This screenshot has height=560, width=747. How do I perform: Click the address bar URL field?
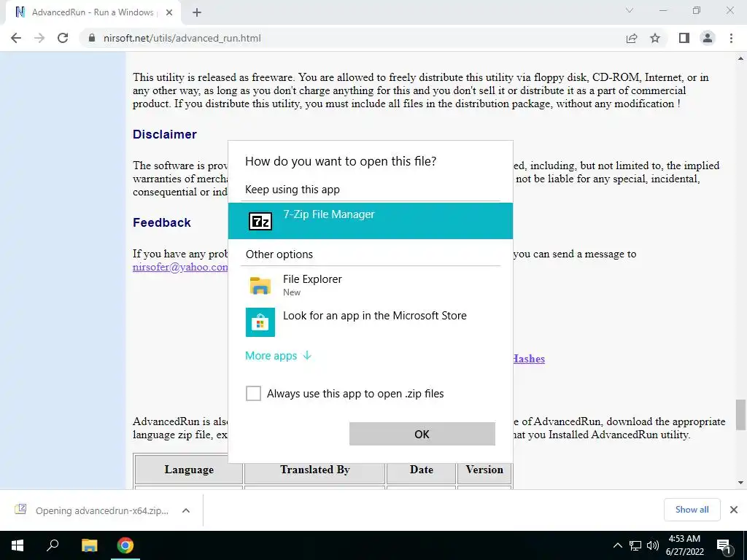tap(352, 38)
